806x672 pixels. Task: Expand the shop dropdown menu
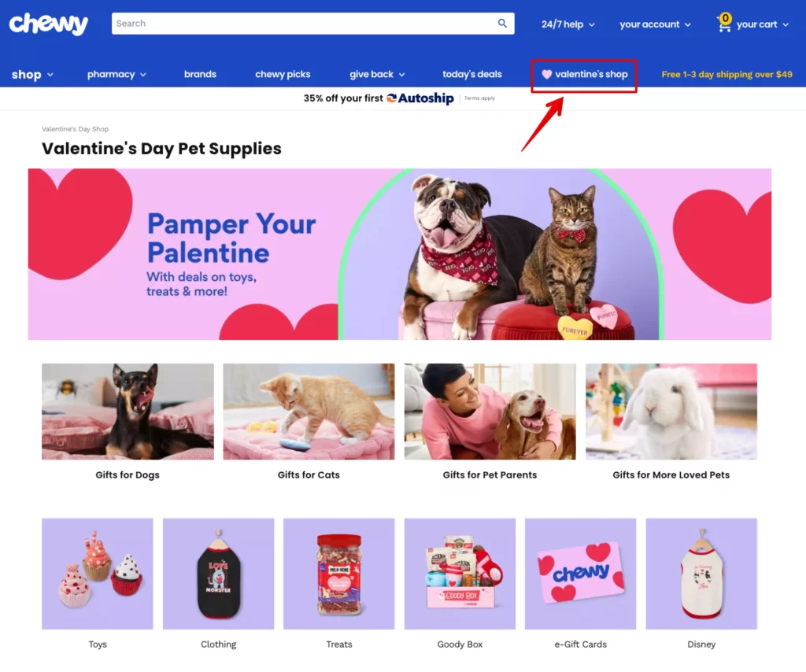[32, 75]
